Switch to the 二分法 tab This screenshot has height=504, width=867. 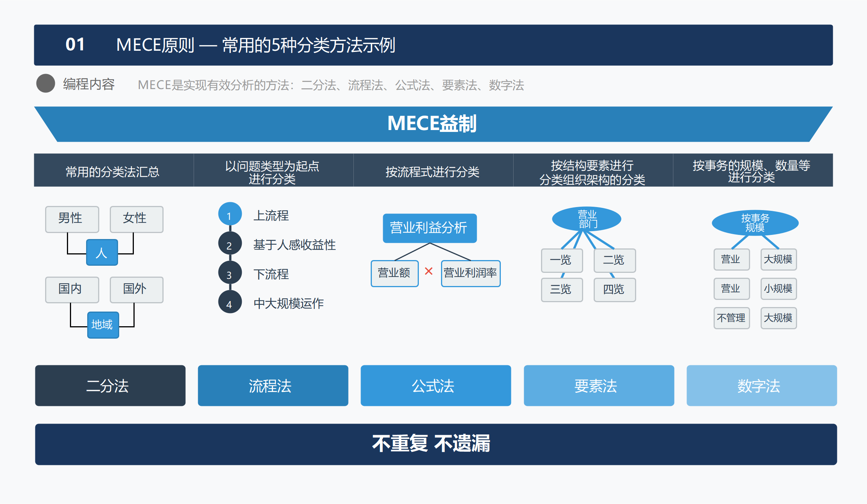point(110,386)
